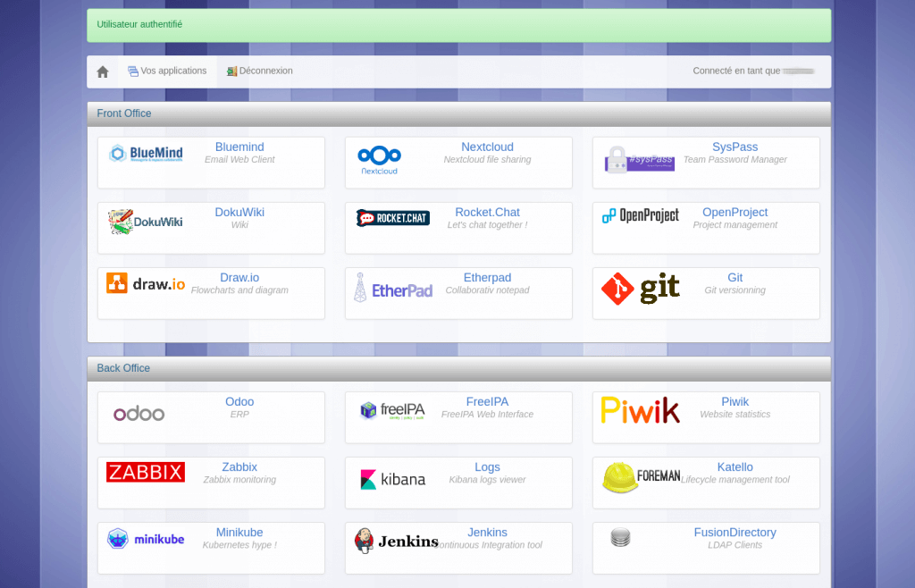This screenshot has width=915, height=588.
Task: Open the SysPass title link
Action: [735, 147]
